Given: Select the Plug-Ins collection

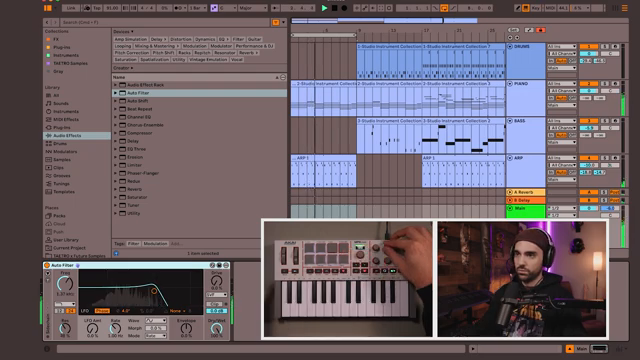Looking at the screenshot, I should tap(62, 47).
